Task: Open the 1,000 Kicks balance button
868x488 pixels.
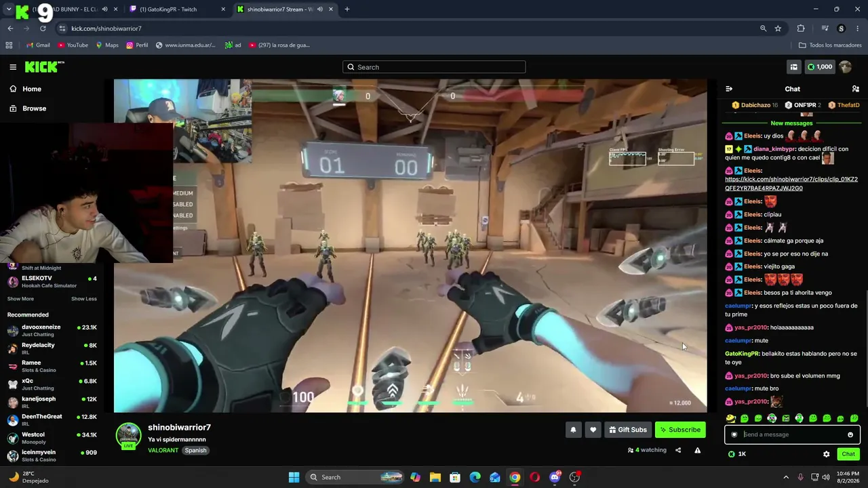Action: click(820, 67)
